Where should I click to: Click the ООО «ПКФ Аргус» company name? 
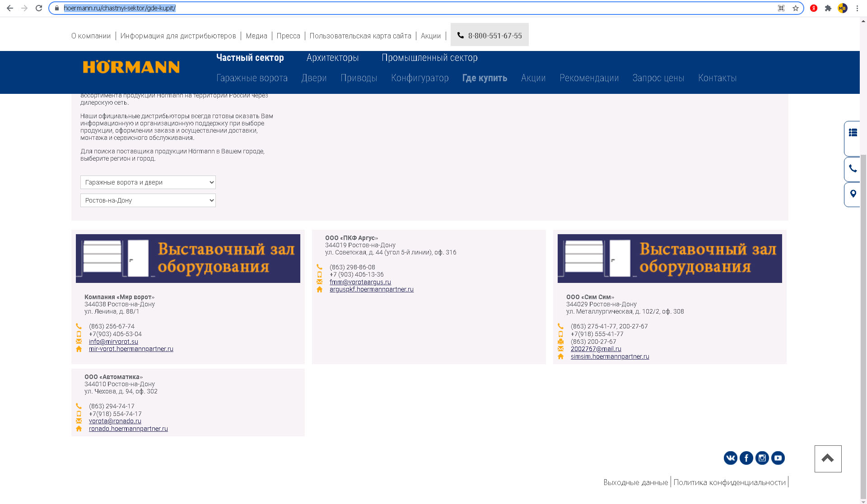[x=352, y=238]
